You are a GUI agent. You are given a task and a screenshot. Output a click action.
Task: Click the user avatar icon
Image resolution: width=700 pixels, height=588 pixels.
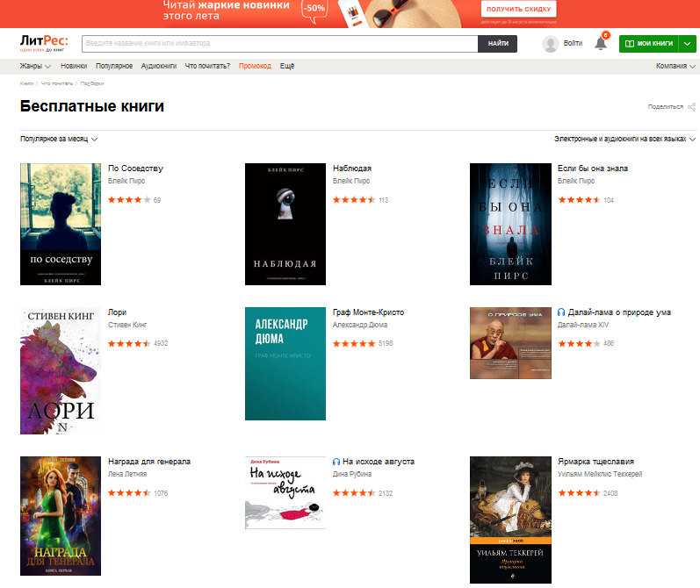click(x=551, y=44)
